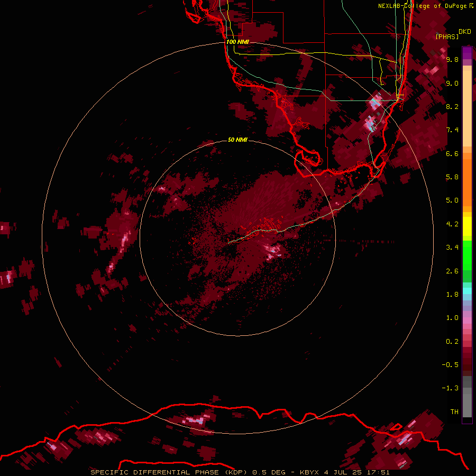Pick the bright green color bar band
The image size is (476, 476).
point(467,255)
